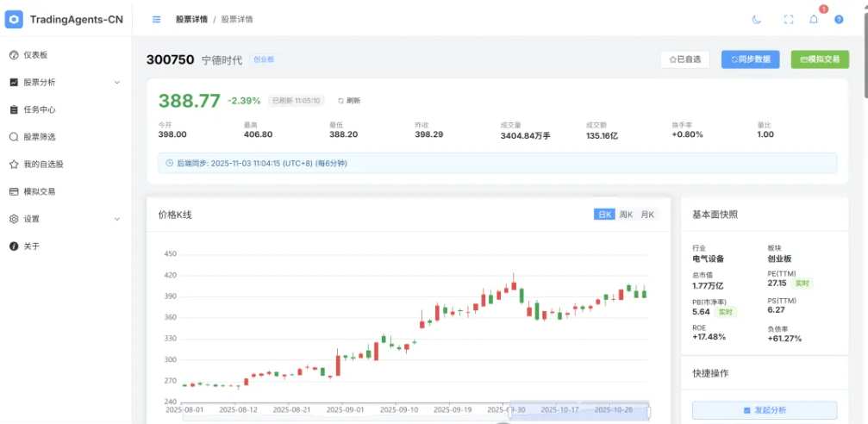The width and height of the screenshot is (868, 424).
Task: Click 刷新 to refresh the price
Action: tap(349, 101)
